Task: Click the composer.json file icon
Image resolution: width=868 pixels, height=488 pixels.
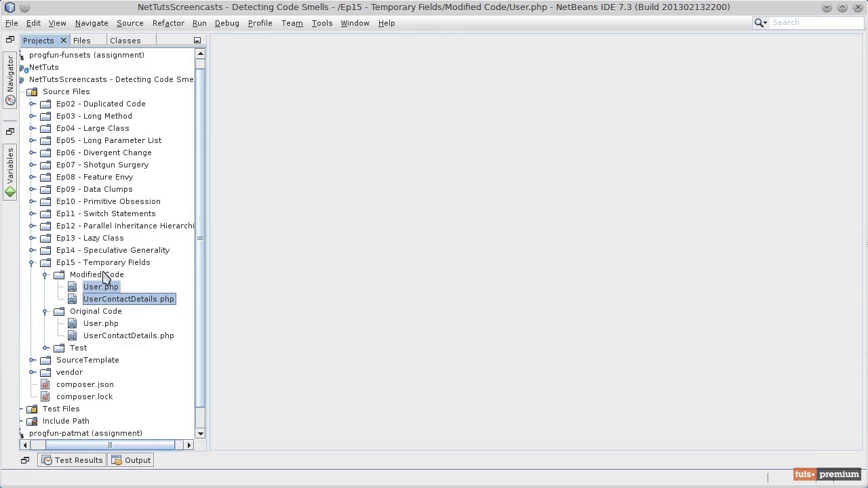Action: (x=45, y=384)
